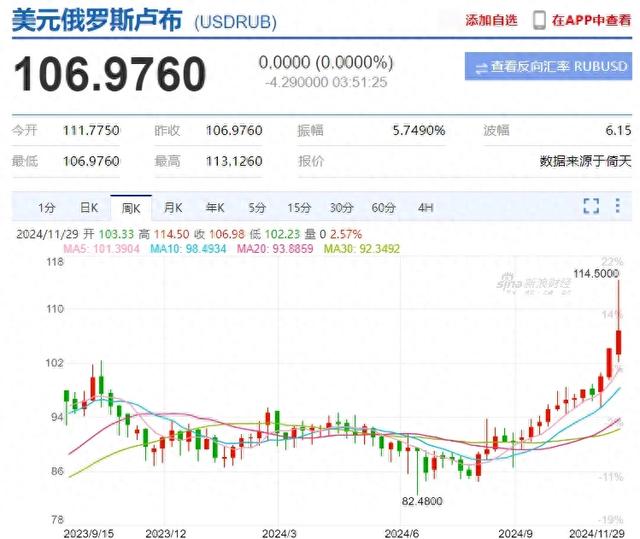The width and height of the screenshot is (640, 539).
Task: Select the 日K daily candlestick tab
Action: click(x=89, y=208)
